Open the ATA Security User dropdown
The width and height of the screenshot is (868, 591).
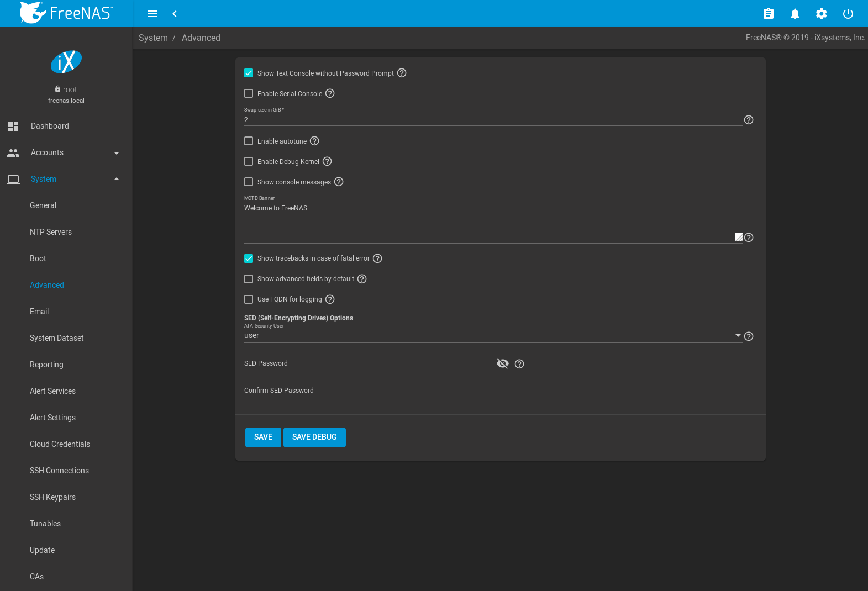coord(492,336)
